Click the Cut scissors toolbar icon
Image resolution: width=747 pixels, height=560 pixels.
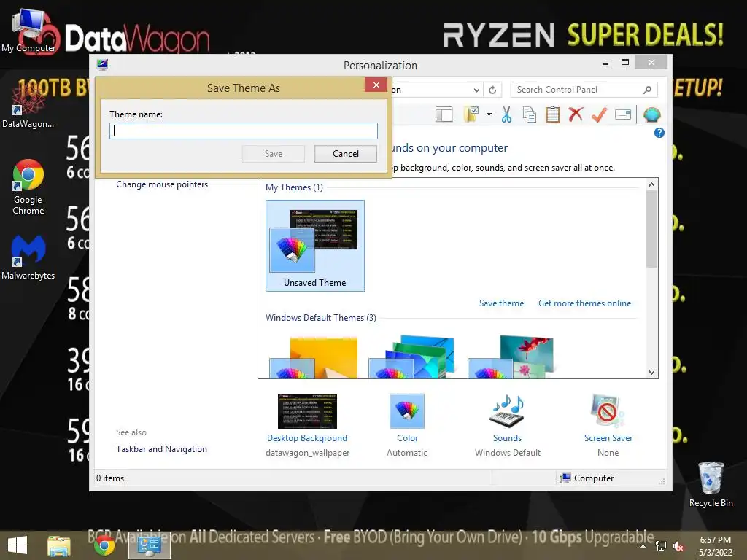[506, 114]
